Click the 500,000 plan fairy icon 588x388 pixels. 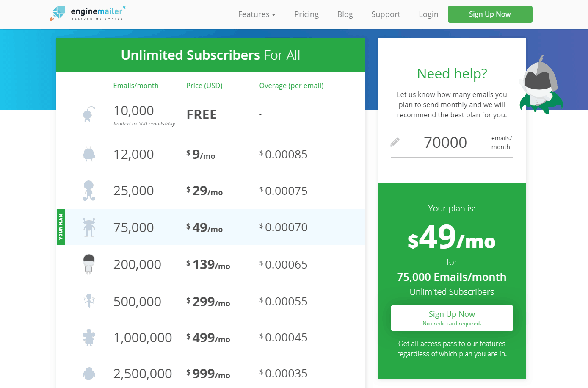pyautogui.click(x=89, y=301)
